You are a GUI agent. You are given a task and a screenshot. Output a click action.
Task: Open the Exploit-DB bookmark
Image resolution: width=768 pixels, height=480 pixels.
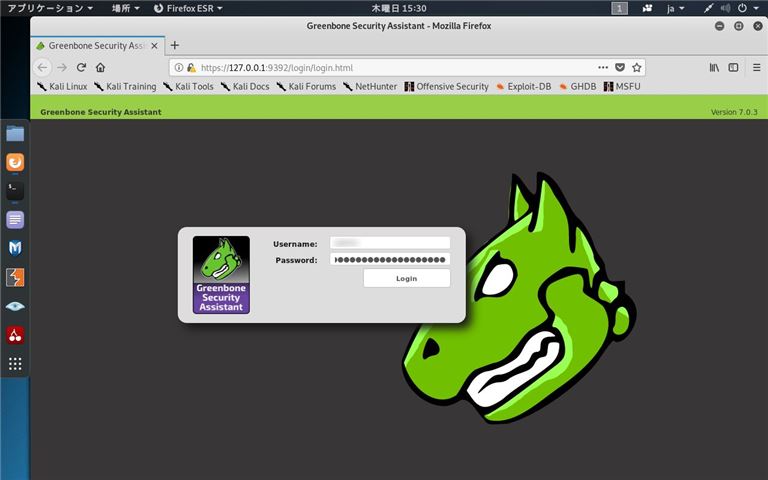click(x=524, y=87)
